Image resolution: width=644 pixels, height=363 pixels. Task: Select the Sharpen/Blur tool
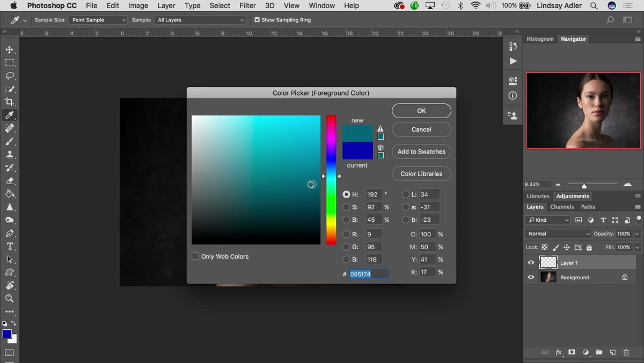tap(10, 207)
